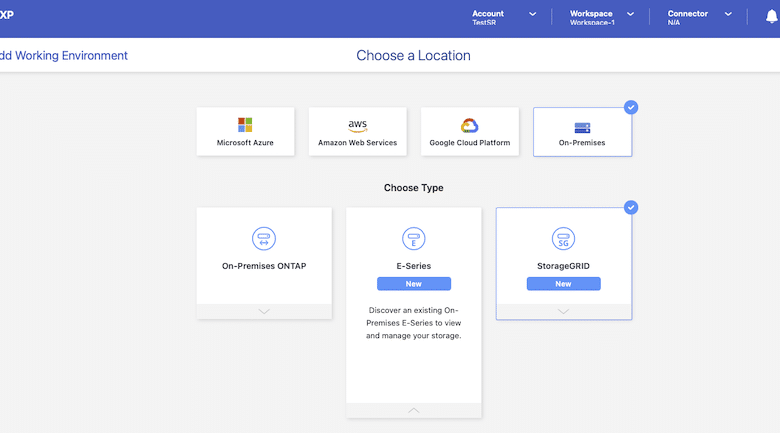This screenshot has height=433, width=780.
Task: Select the On-Premises location label
Action: (582, 143)
